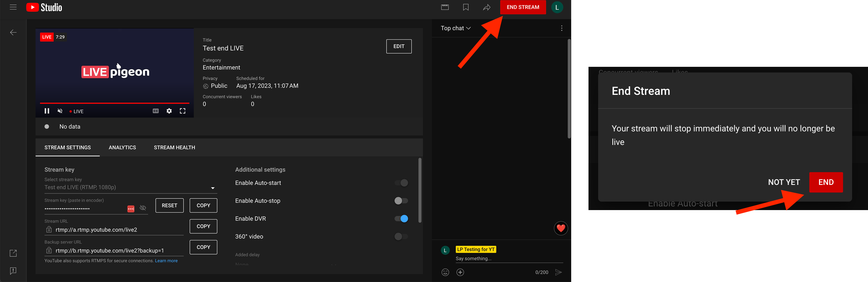The height and width of the screenshot is (282, 868).
Task: Click the END STREAM button
Action: click(523, 7)
